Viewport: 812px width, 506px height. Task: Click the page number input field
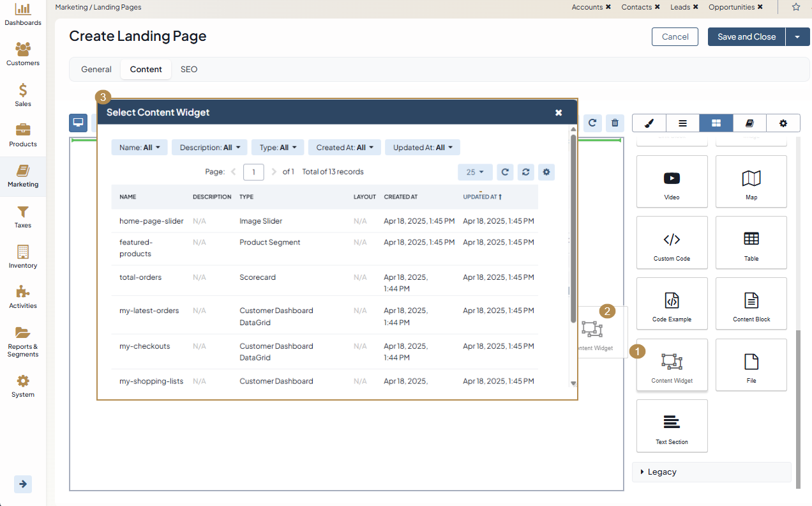(x=253, y=172)
